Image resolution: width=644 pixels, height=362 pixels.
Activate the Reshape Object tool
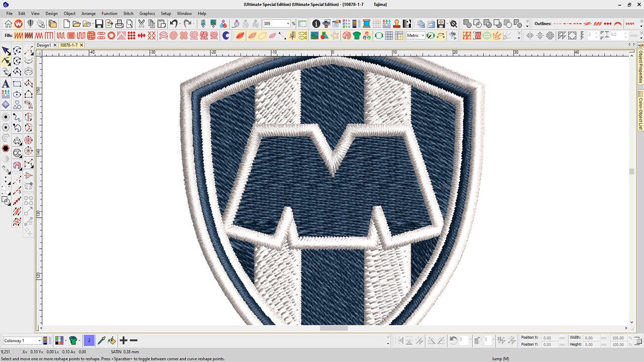tap(6, 61)
